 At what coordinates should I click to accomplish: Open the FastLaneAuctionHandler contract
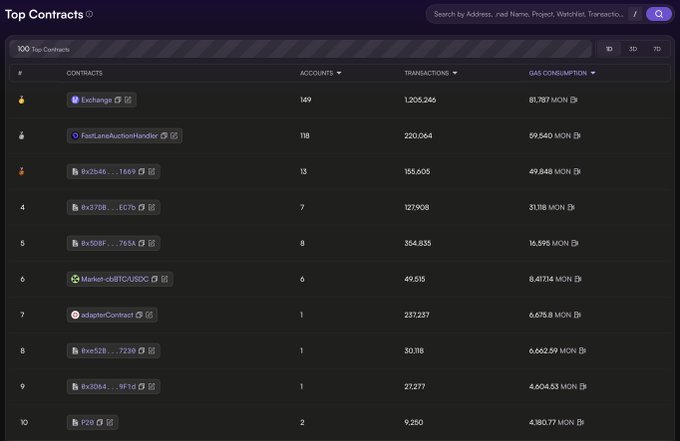pyautogui.click(x=119, y=136)
